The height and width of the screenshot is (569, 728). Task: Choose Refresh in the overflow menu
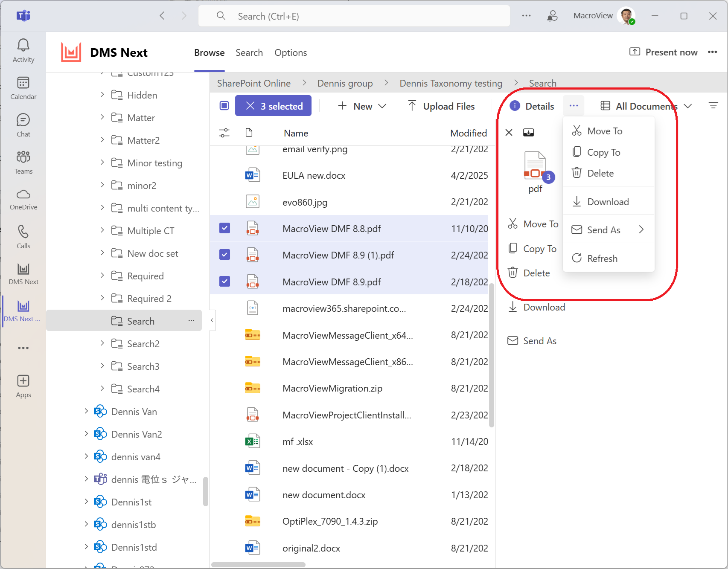tap(609, 258)
